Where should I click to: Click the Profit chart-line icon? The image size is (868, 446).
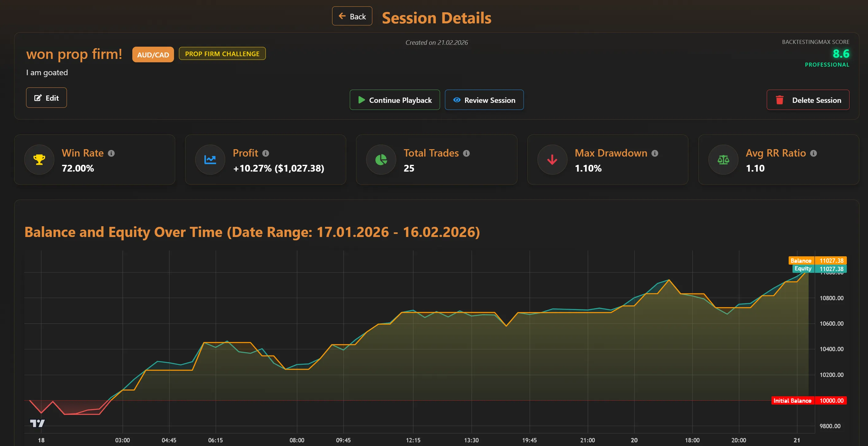pyautogui.click(x=210, y=160)
